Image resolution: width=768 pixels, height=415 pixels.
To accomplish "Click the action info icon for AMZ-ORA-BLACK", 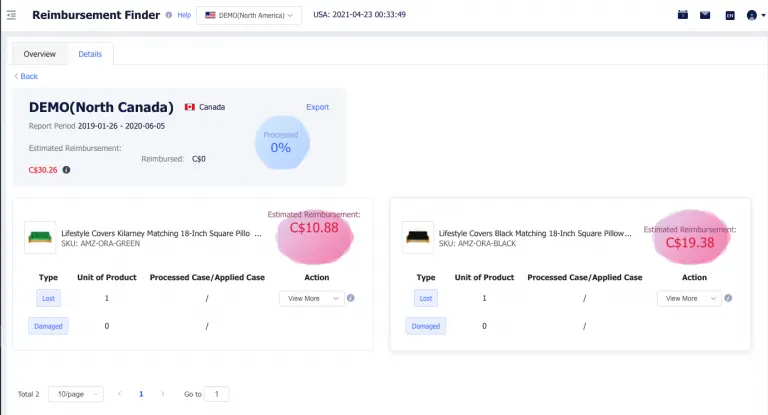I will (728, 298).
